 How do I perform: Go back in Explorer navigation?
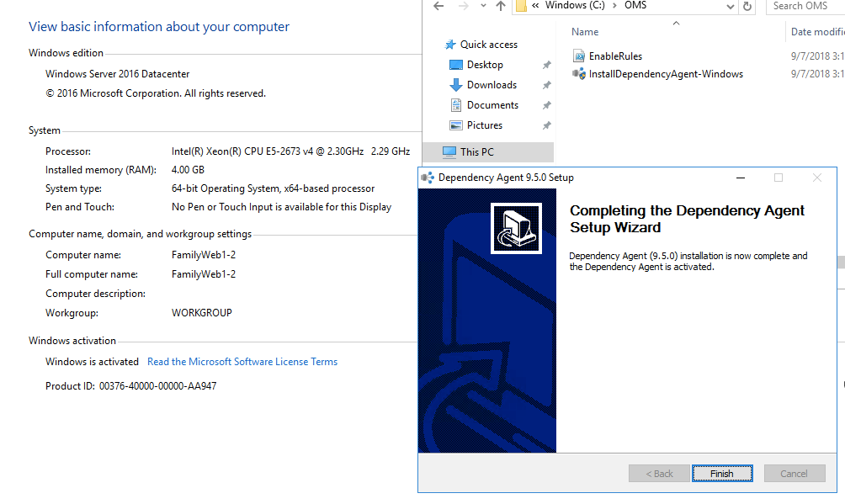[x=438, y=6]
